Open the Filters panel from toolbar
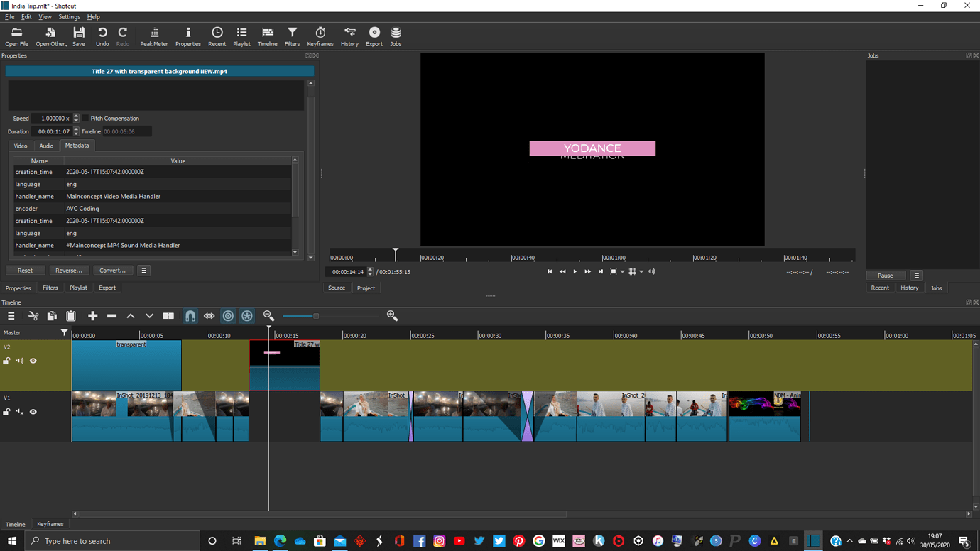Image resolution: width=980 pixels, height=551 pixels. tap(292, 36)
